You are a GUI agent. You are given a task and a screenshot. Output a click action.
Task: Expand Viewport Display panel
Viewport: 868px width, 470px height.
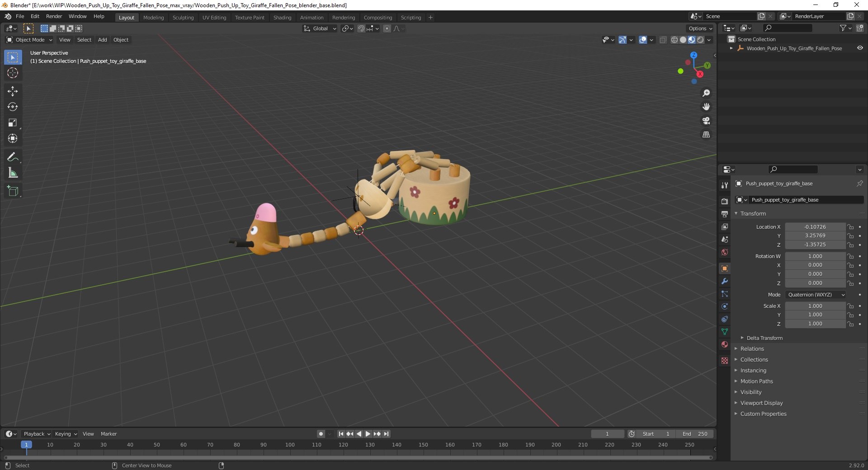click(x=761, y=403)
